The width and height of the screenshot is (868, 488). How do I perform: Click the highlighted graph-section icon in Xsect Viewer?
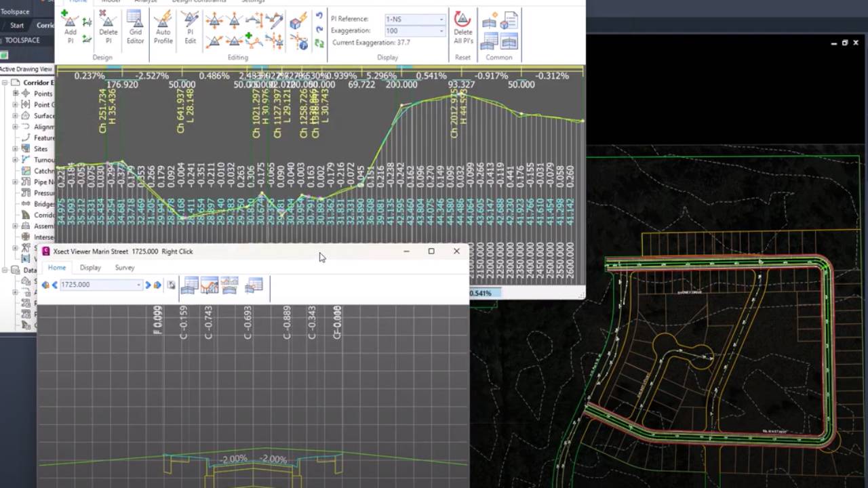click(210, 285)
